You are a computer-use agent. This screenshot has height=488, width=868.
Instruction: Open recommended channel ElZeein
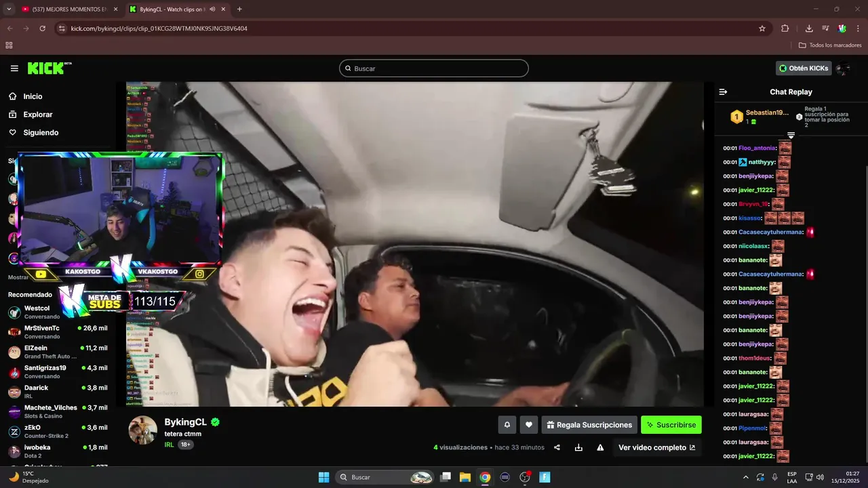tap(57, 352)
